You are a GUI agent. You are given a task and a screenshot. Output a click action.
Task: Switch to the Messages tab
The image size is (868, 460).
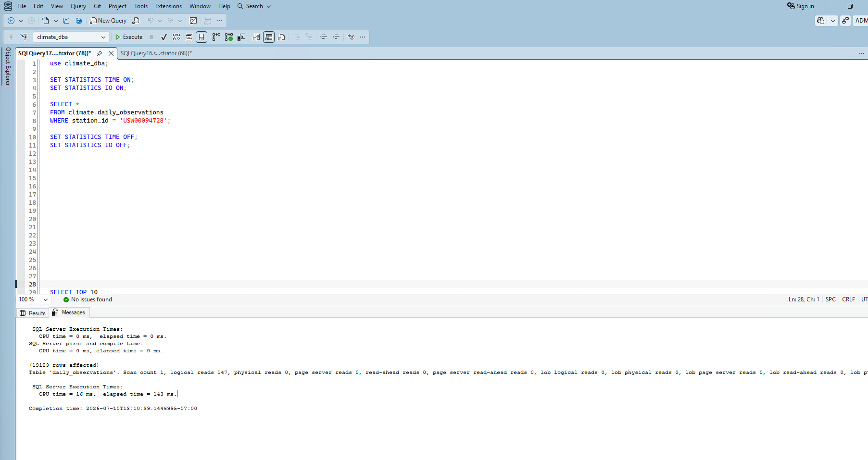tap(69, 312)
